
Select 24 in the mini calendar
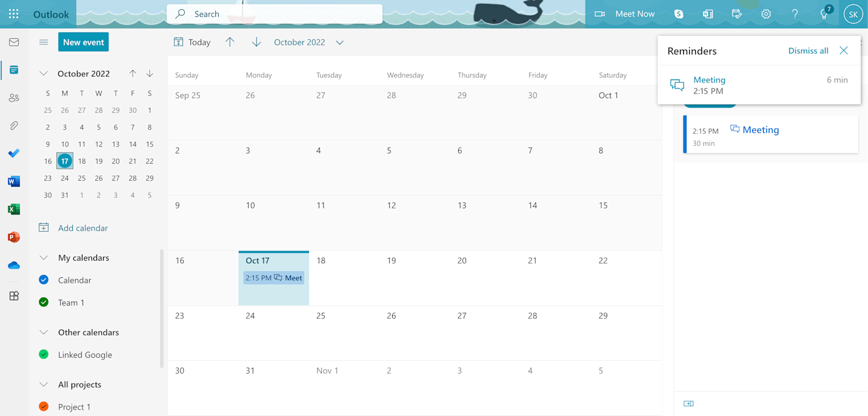[x=65, y=178]
